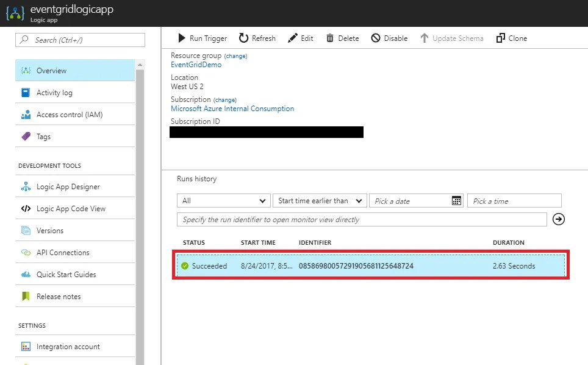Click the STATUS column header
Viewport: 588px width, 365px height.
click(x=194, y=243)
